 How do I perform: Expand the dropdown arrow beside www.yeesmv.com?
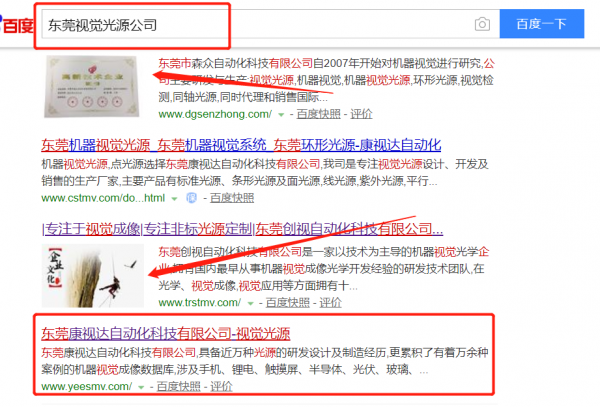tap(141, 387)
